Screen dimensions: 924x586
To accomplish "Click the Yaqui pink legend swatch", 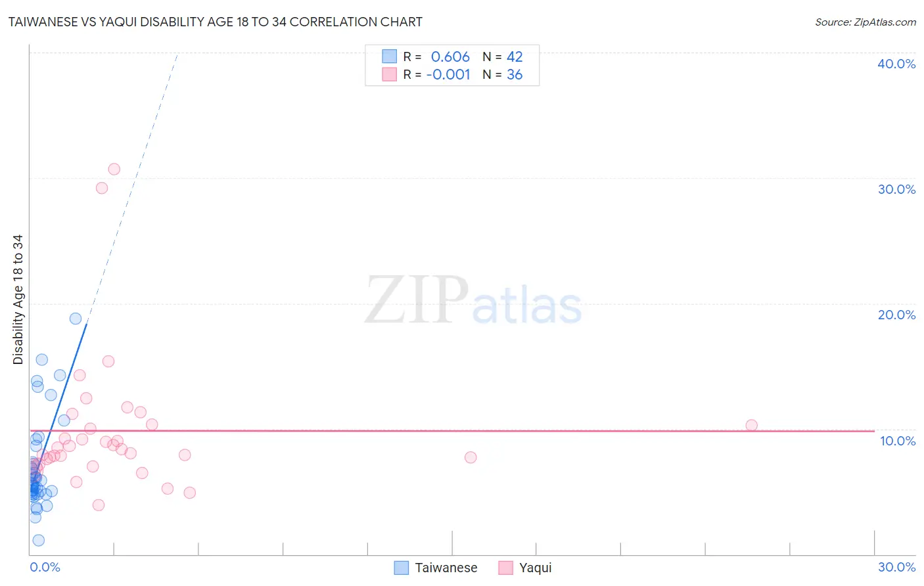I will click(505, 568).
